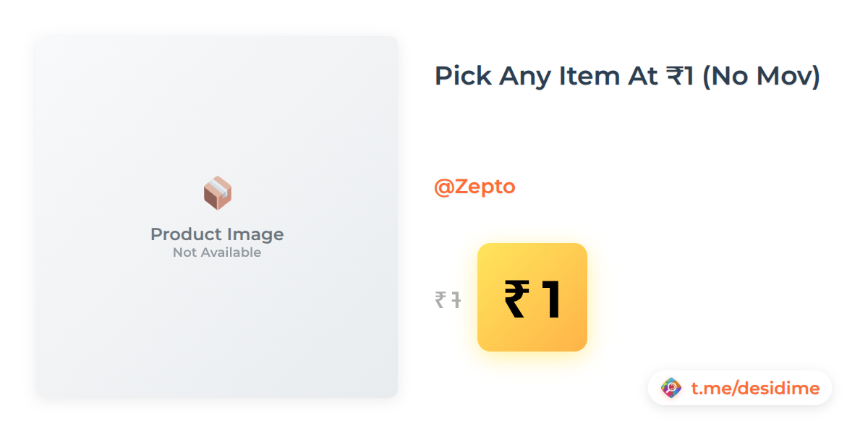Click the large digit 1 in yellow badge
Image resolution: width=868 pixels, height=434 pixels.
(551, 299)
